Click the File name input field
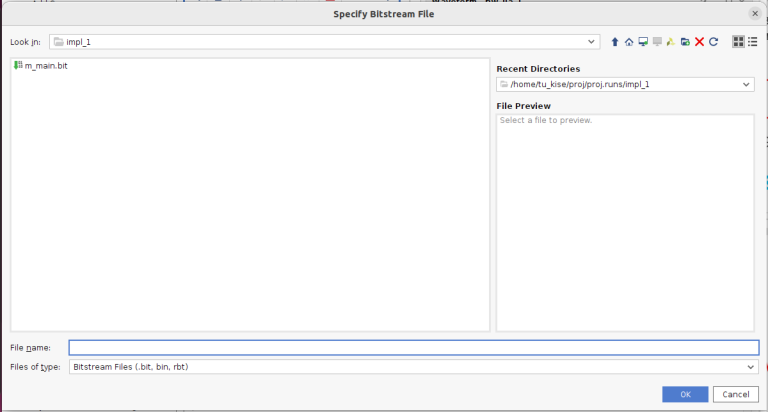768x412 pixels. point(413,348)
